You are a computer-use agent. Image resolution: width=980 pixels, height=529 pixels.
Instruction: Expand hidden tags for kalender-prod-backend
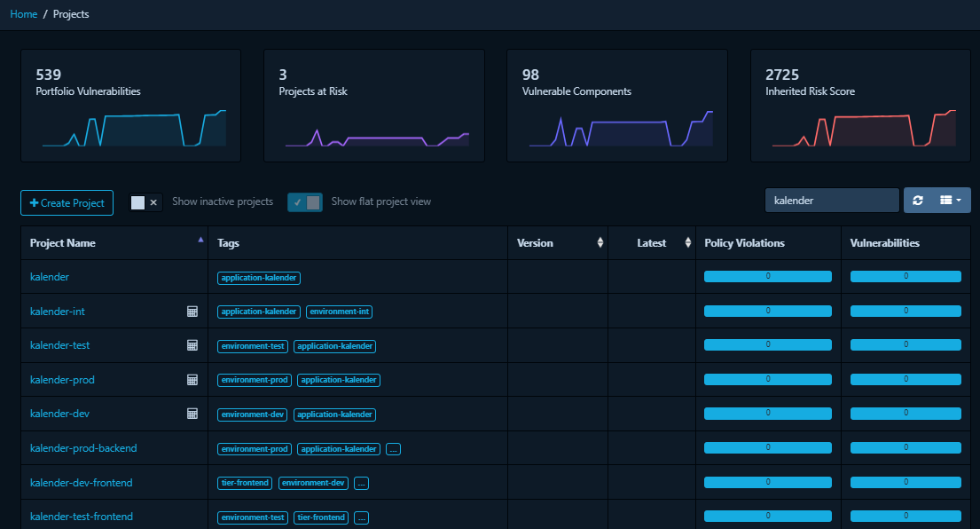[393, 449]
